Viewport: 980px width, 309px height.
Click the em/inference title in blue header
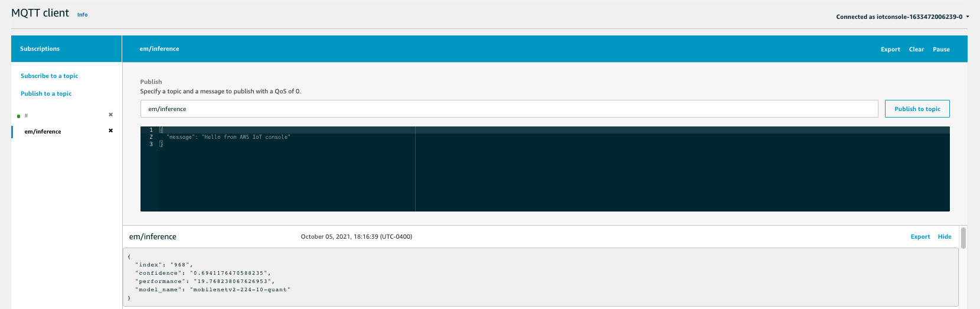[x=159, y=49]
